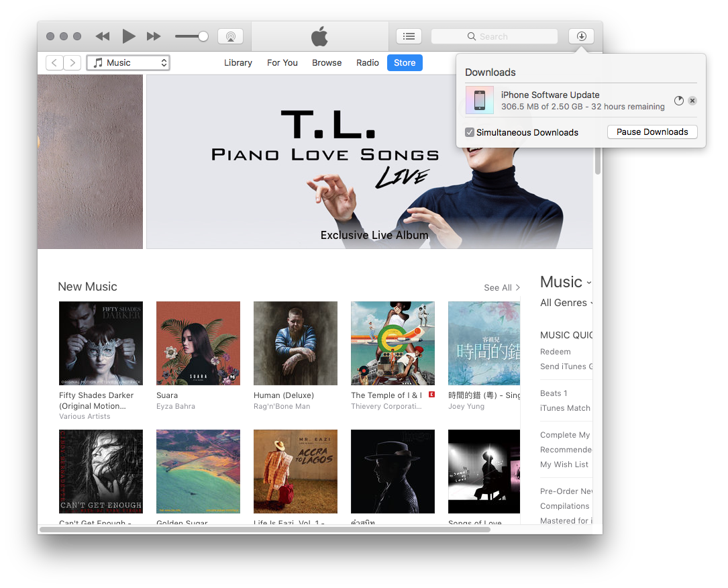The width and height of the screenshot is (728, 588).
Task: Open Fifty Shades Darker album cover
Action: 101,343
